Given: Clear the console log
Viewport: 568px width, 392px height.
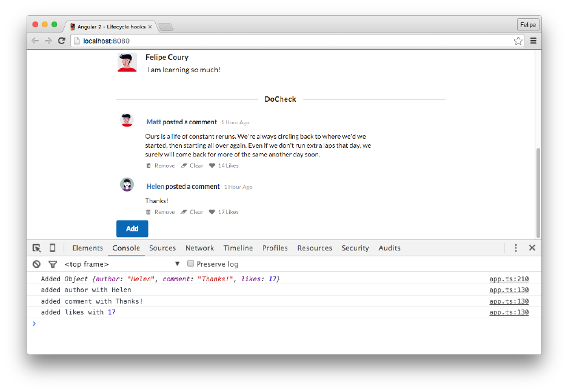Looking at the screenshot, I should tap(36, 264).
